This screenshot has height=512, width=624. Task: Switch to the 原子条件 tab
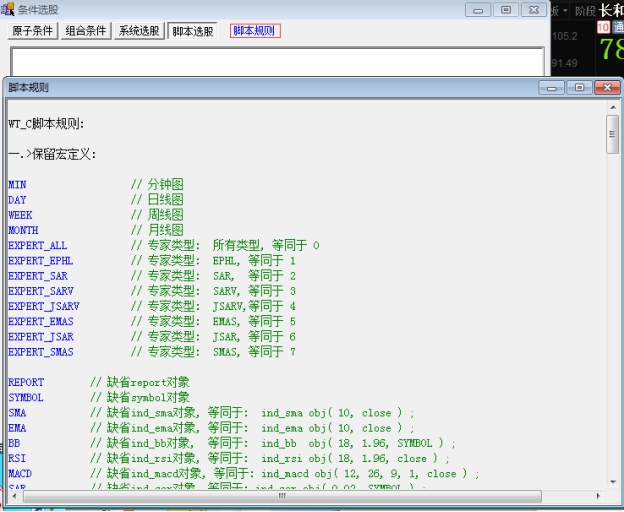tap(33, 31)
